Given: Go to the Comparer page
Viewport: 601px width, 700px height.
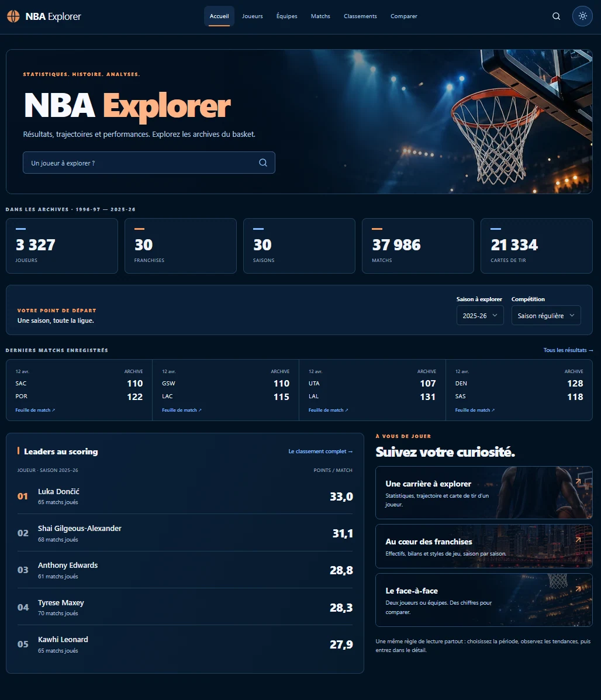Looking at the screenshot, I should pos(404,16).
